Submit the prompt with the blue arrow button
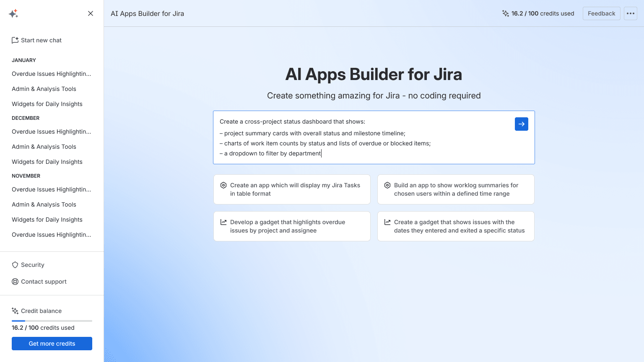This screenshot has height=362, width=644. coord(521,124)
